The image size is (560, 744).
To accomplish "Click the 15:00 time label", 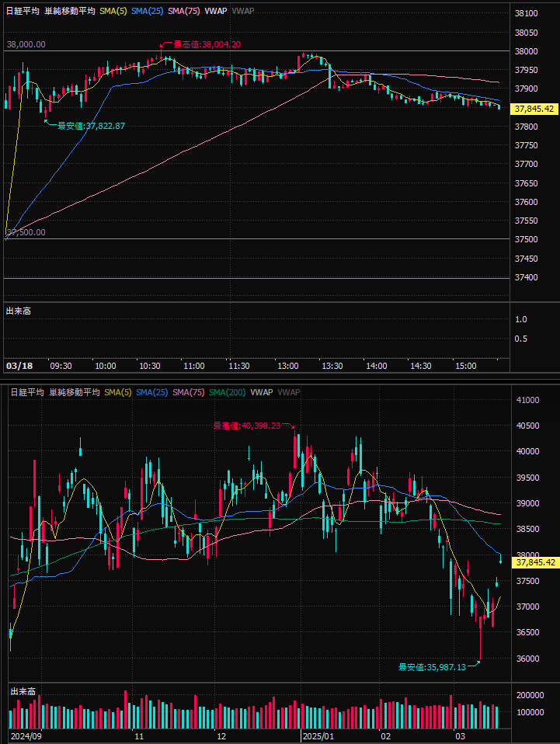I will tap(465, 366).
